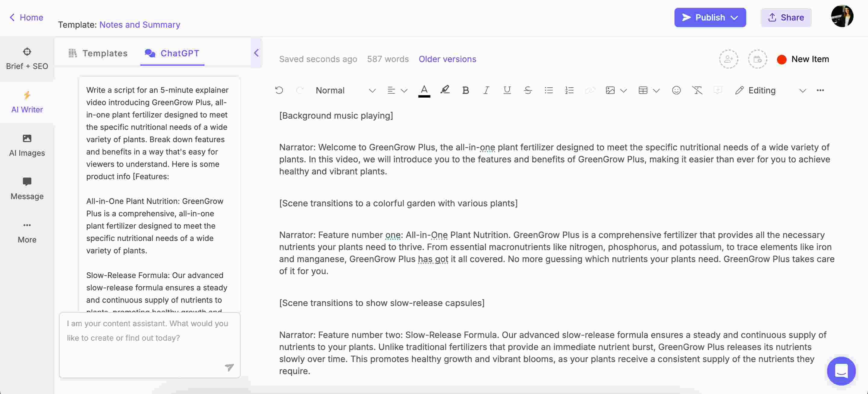The height and width of the screenshot is (394, 868).
Task: Open the Notes and Summary template link
Action: (140, 25)
